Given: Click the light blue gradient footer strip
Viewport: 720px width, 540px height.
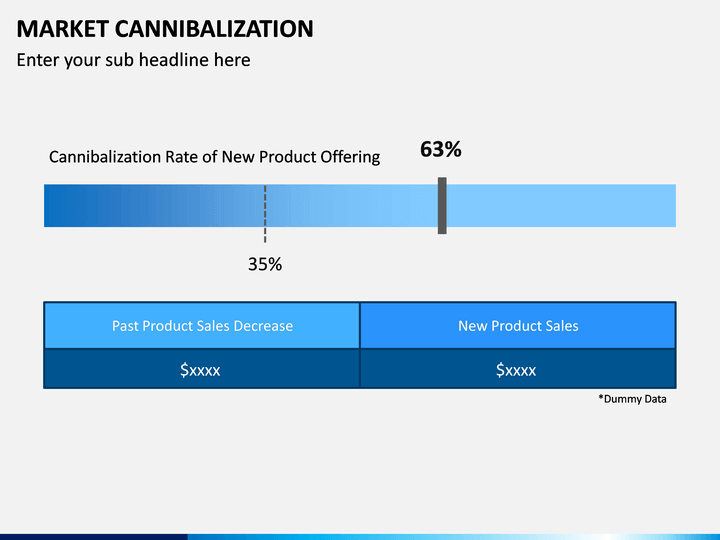Looking at the screenshot, I should [454, 537].
